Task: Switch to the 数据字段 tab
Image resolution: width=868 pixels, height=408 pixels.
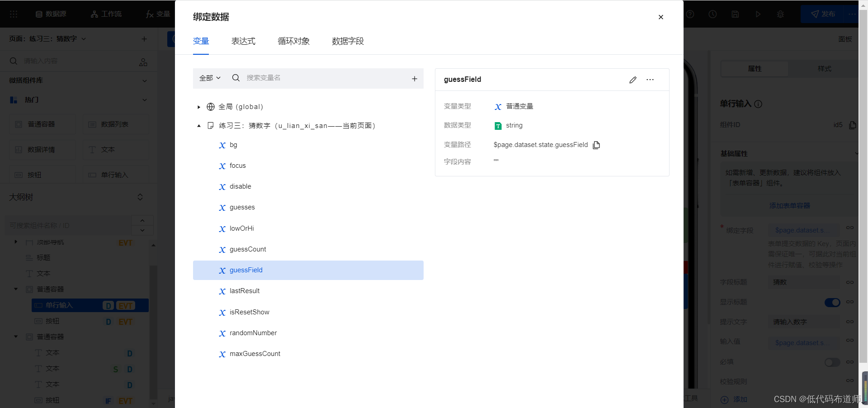Action: (348, 41)
